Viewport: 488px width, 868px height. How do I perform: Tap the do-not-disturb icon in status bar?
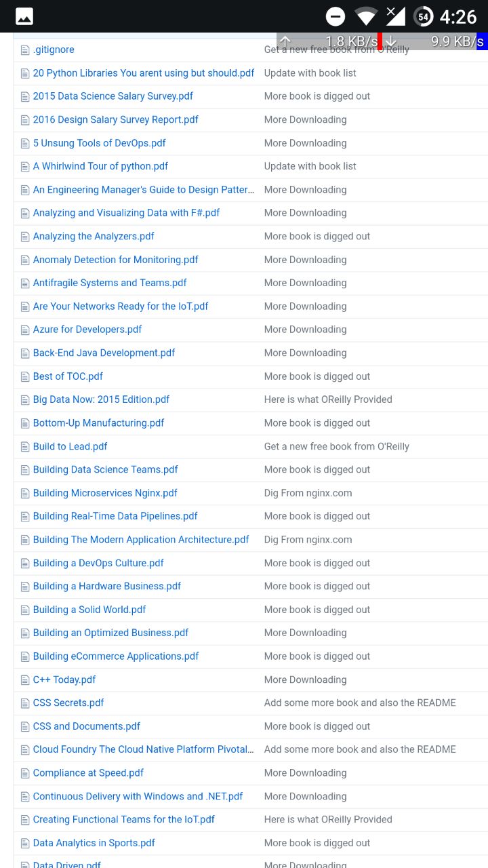(335, 16)
